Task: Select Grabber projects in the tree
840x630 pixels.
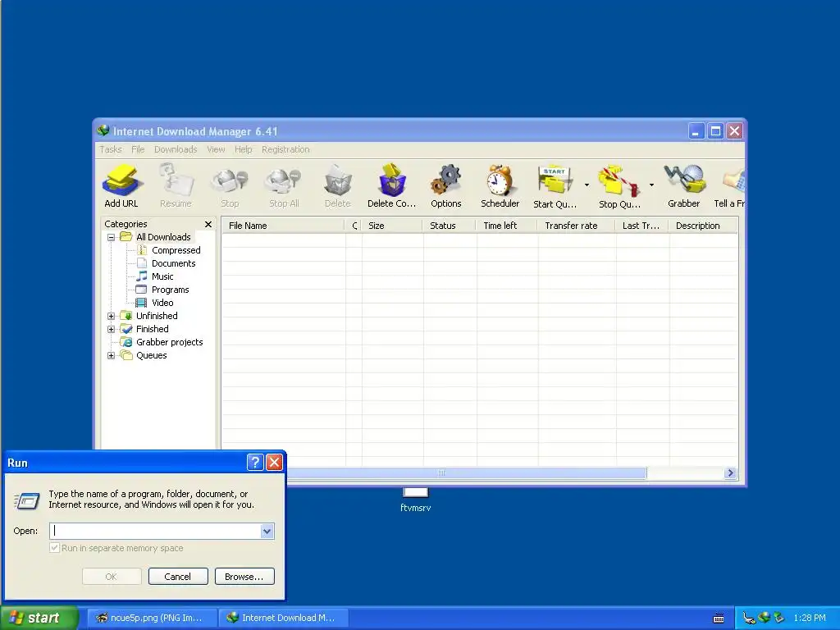Action: pos(169,342)
